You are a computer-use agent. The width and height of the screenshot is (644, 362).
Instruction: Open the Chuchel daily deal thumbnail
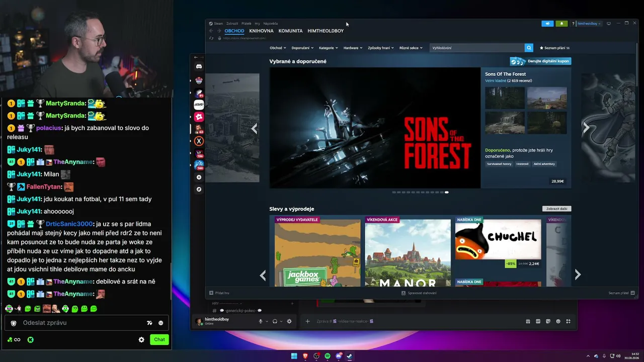tap(498, 239)
